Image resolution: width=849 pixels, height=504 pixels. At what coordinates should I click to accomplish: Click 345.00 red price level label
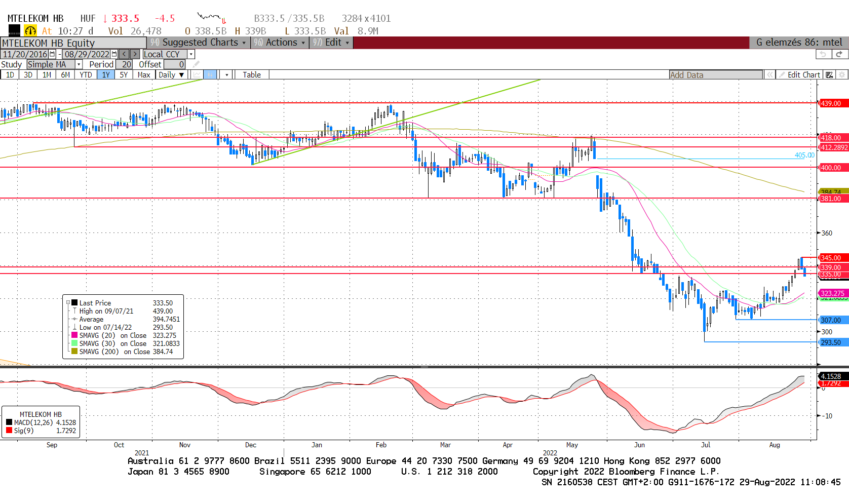pos(833,258)
